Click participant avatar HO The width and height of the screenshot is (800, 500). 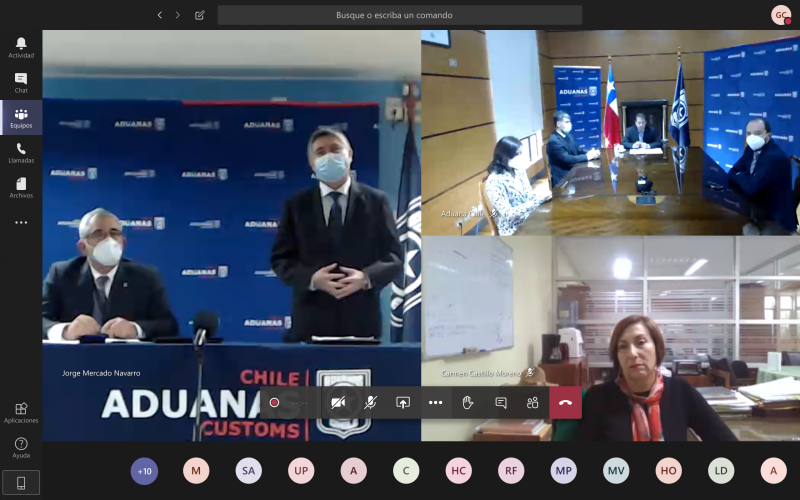669,471
